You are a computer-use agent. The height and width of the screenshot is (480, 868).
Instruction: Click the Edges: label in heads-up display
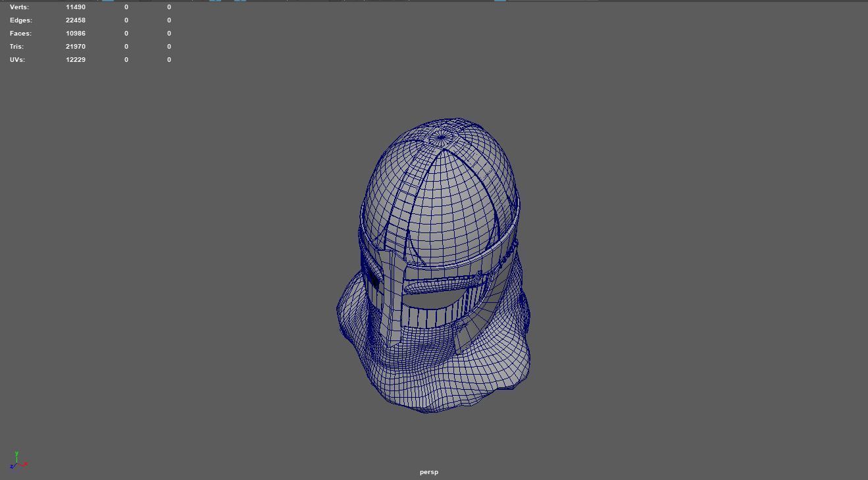(x=21, y=20)
